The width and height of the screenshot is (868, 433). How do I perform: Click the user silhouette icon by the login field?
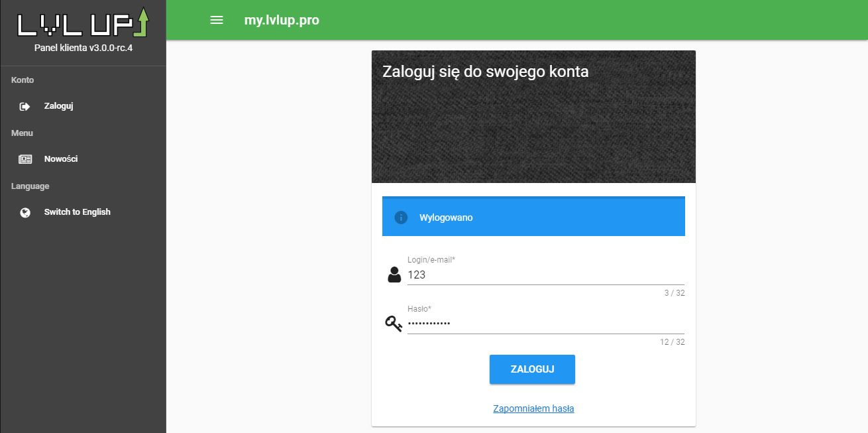click(x=394, y=275)
